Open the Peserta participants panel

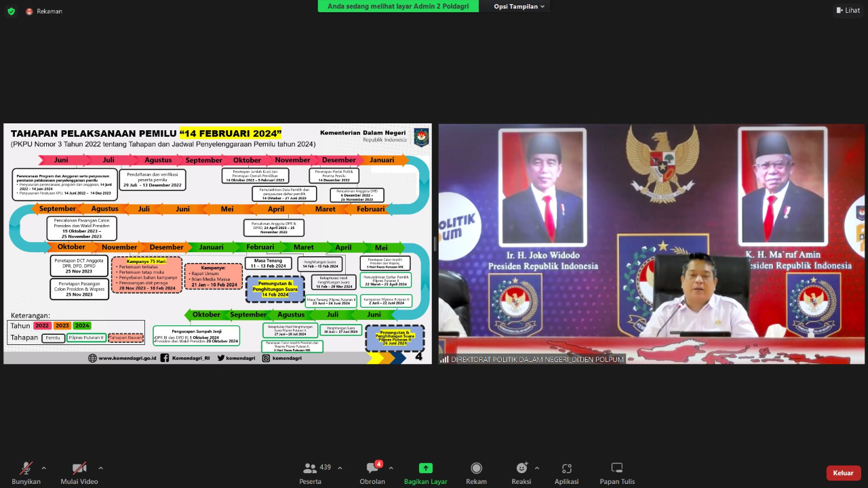(311, 473)
